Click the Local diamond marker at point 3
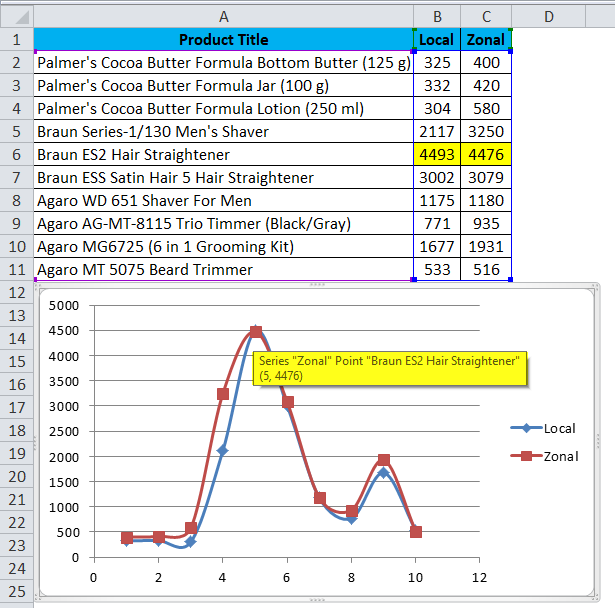 point(190,542)
